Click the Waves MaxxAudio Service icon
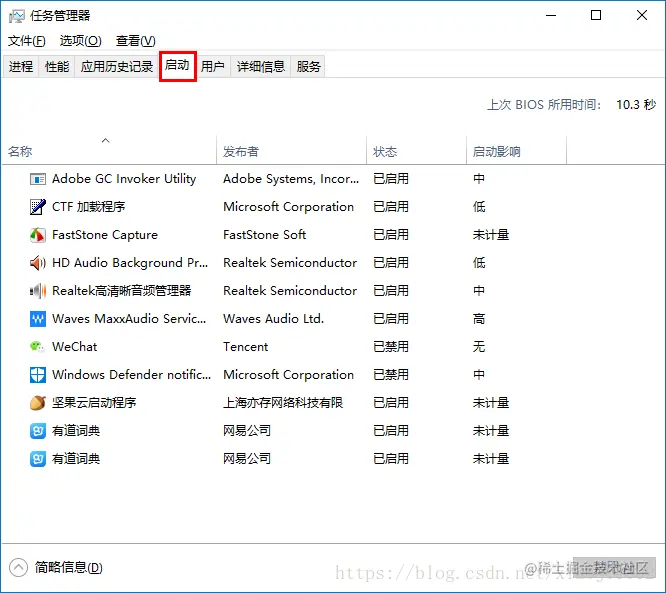Image resolution: width=666 pixels, height=593 pixels. [x=38, y=319]
